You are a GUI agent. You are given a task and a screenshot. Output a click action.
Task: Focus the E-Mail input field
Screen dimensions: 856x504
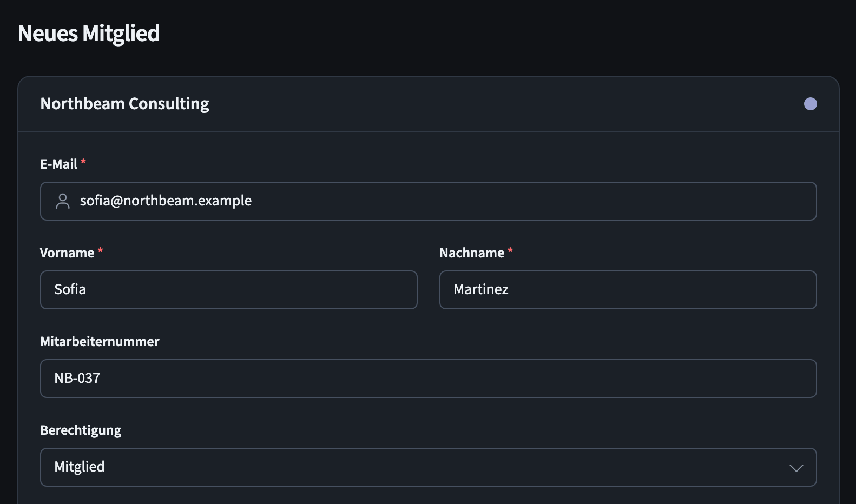coord(428,201)
